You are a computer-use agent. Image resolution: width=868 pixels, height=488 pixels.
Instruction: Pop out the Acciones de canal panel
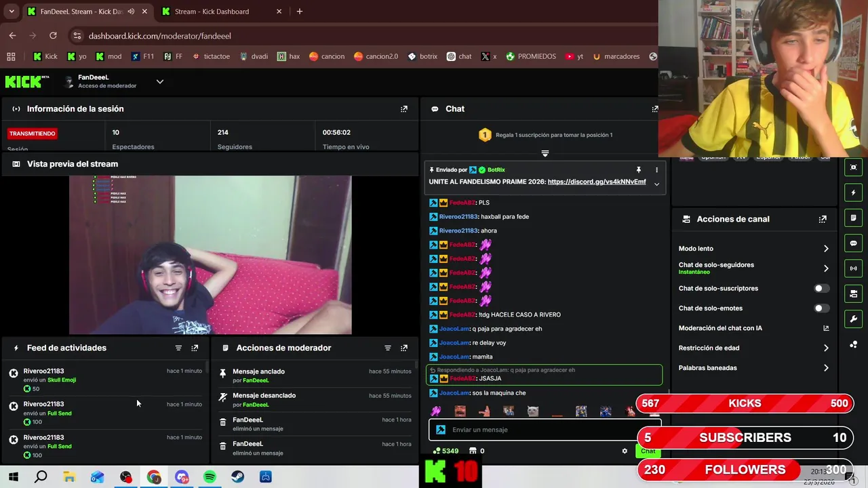[823, 219]
